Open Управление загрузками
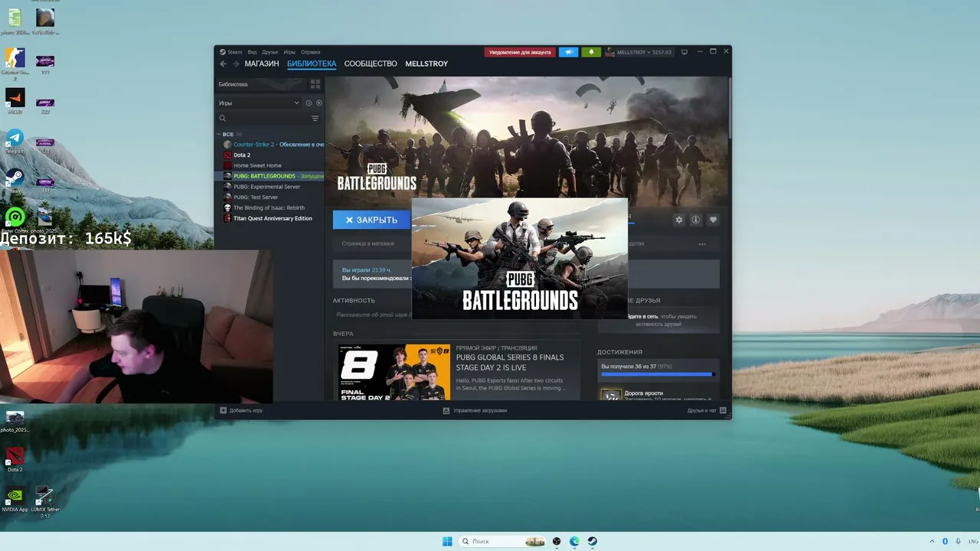This screenshot has height=551, width=980. 475,410
